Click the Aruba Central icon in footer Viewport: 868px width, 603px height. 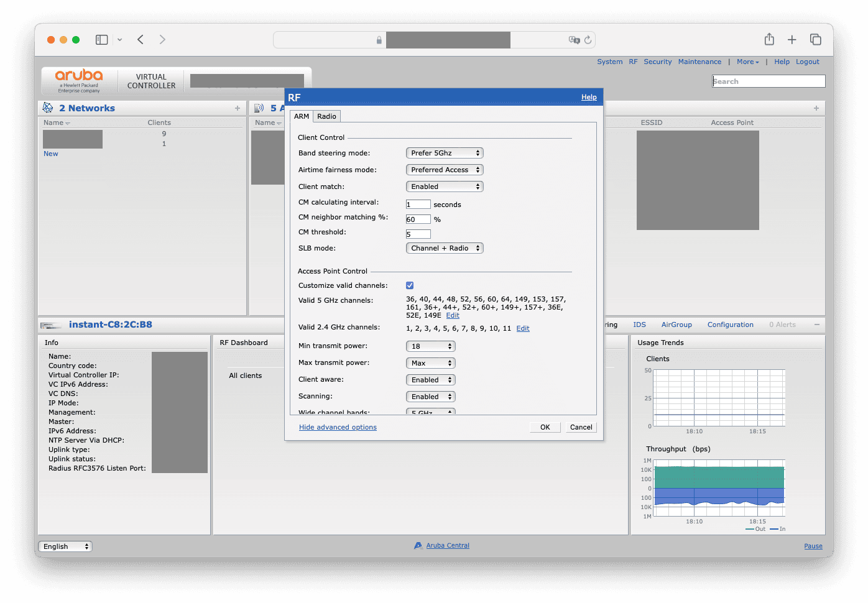pos(418,546)
